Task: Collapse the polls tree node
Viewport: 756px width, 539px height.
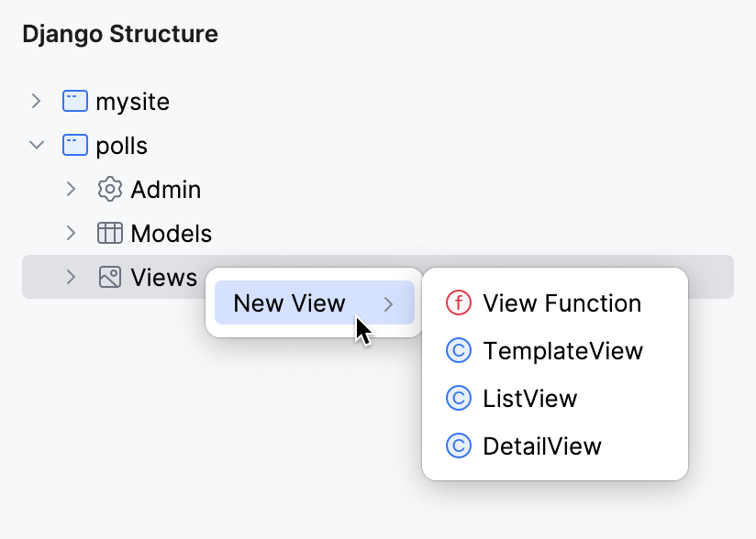Action: pos(36,145)
